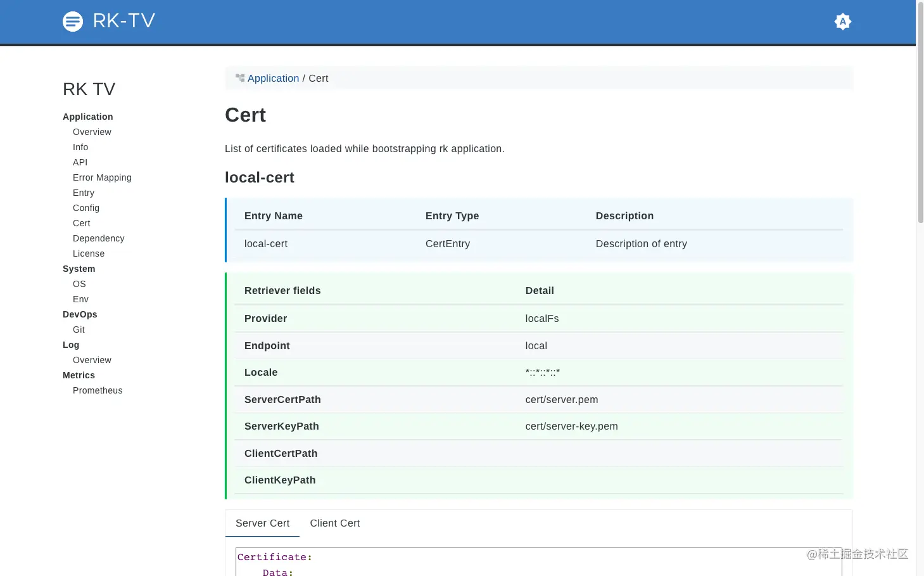
Task: Click the ClientKeyPath field label
Action: tap(280, 480)
